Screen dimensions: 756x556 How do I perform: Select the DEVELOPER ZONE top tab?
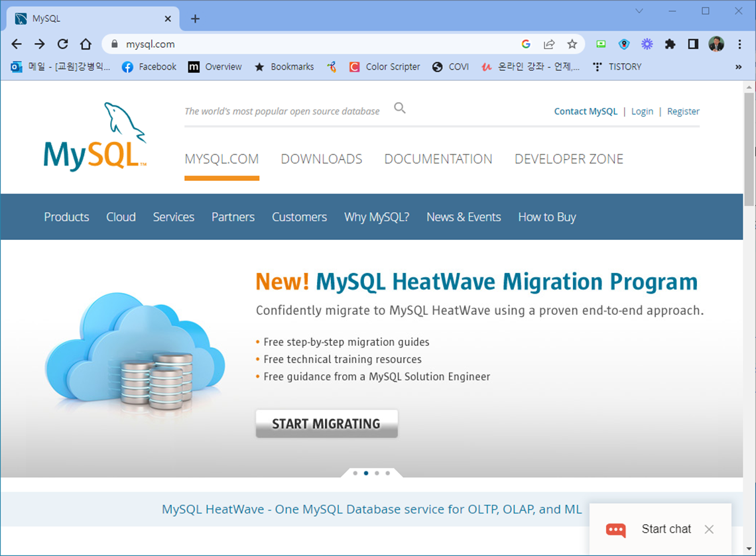tap(569, 159)
